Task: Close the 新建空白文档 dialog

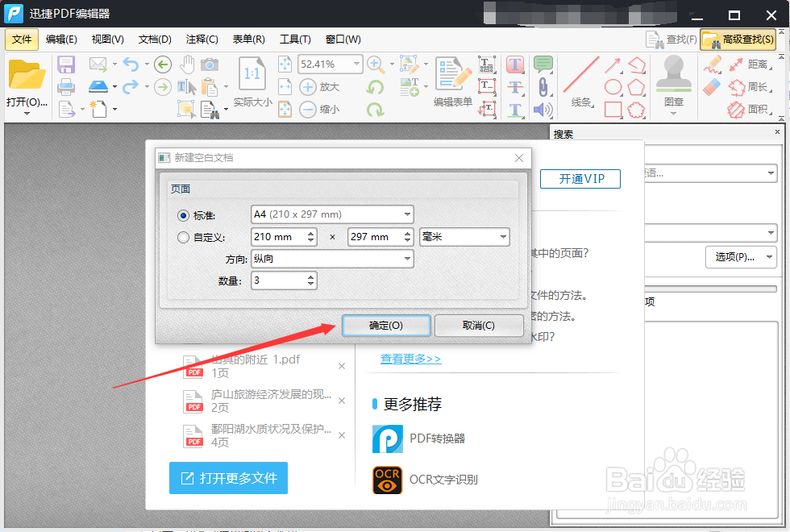Action: click(519, 158)
